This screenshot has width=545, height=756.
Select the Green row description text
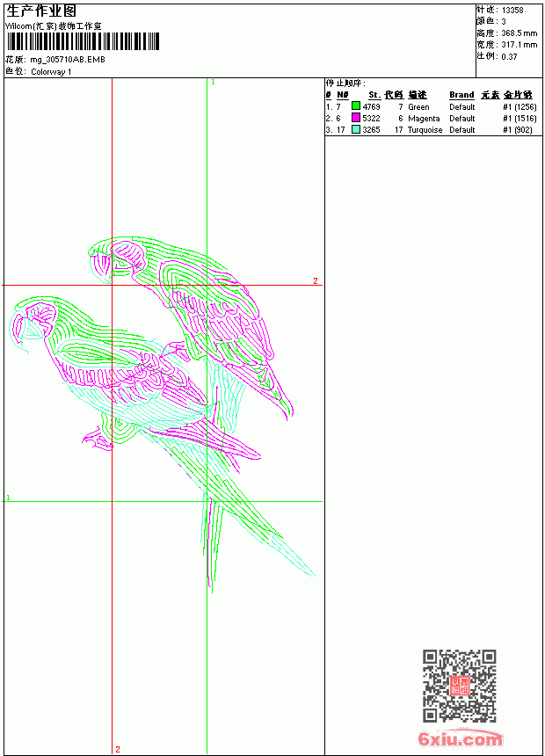click(418, 107)
